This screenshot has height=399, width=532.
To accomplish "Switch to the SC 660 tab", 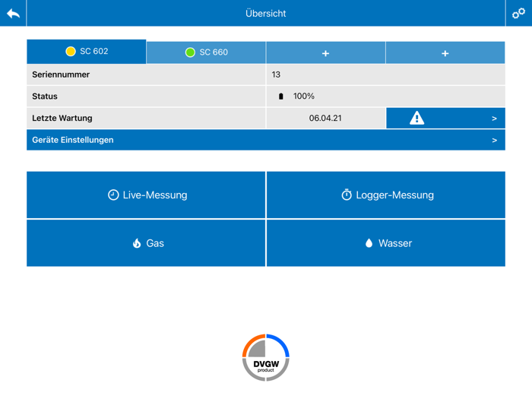I will pyautogui.click(x=206, y=52).
